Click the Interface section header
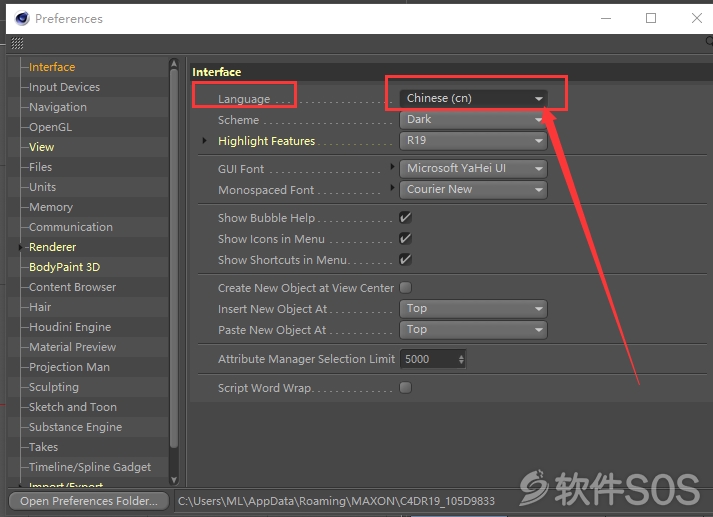This screenshot has width=713, height=517. [x=217, y=72]
